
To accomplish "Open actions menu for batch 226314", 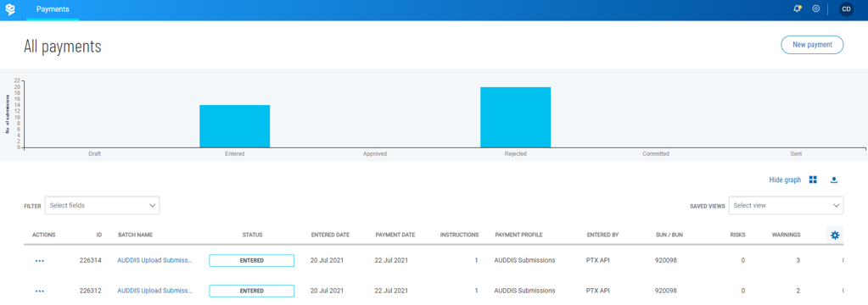I will click(x=39, y=260).
